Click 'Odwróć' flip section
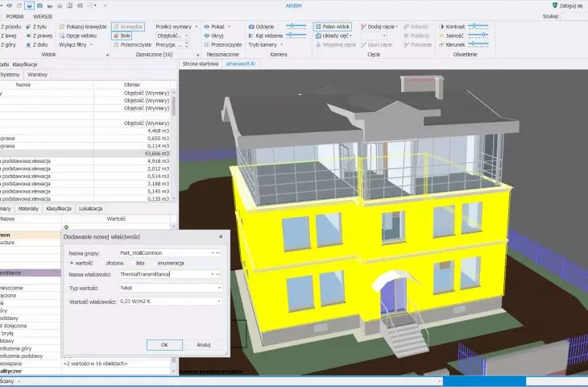The image size is (588, 387). coord(416,27)
